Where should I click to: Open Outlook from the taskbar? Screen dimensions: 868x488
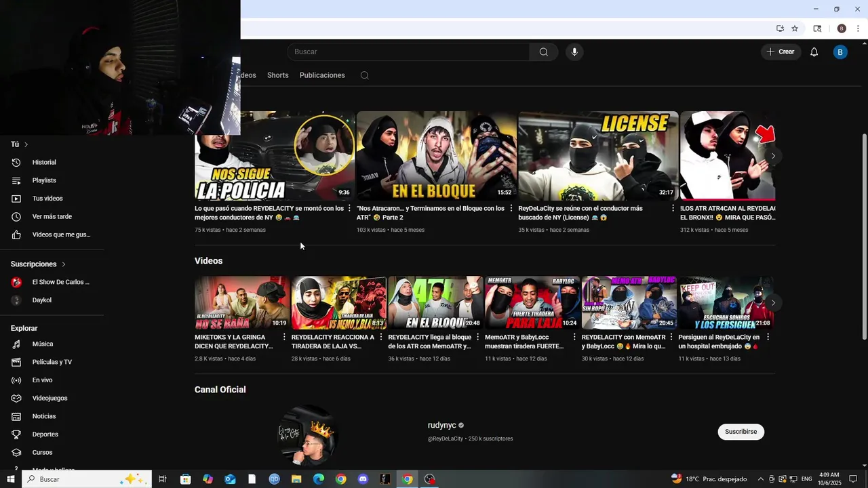(230, 479)
